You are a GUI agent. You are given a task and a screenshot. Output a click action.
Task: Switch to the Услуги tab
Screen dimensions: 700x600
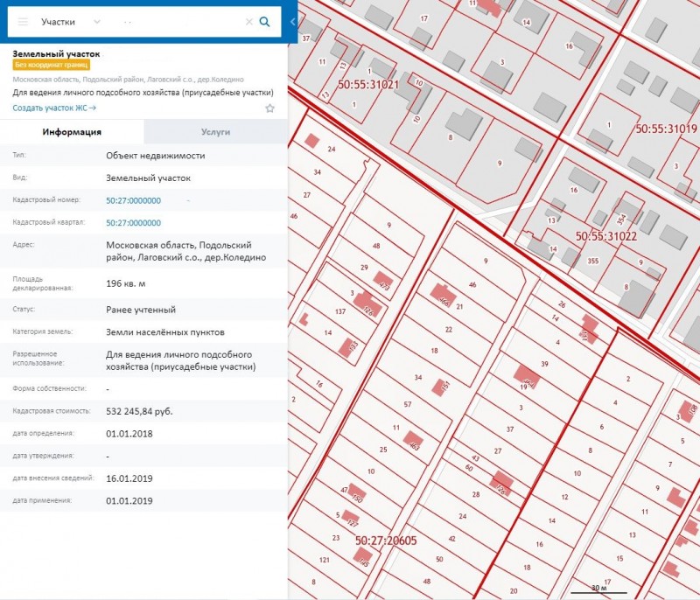[x=215, y=132]
